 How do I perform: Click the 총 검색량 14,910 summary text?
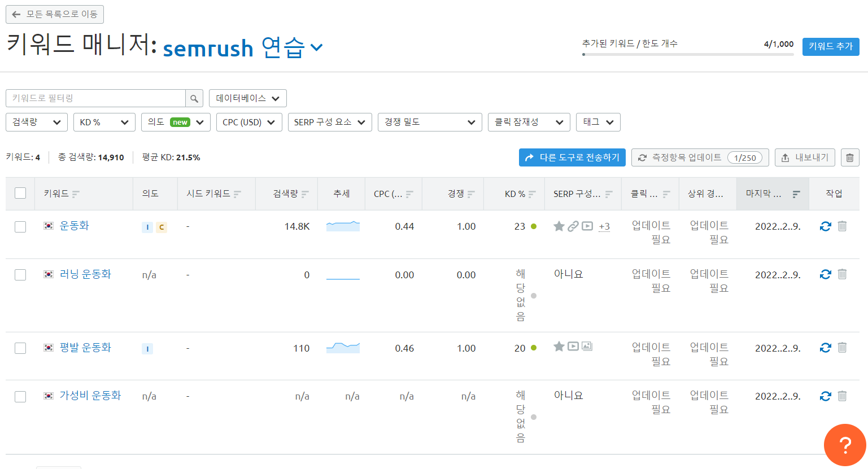[x=91, y=157]
